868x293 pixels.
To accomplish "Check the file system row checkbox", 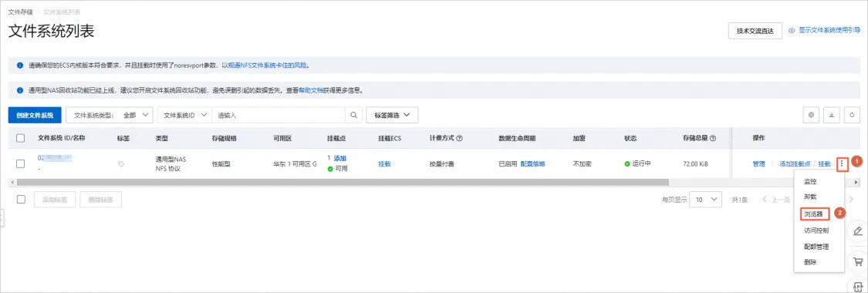I will 21,163.
